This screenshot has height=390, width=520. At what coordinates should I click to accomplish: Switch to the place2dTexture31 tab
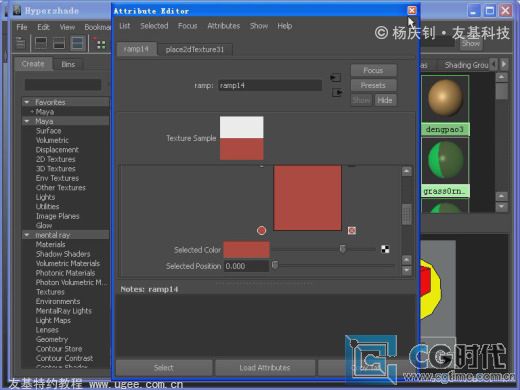(x=195, y=50)
